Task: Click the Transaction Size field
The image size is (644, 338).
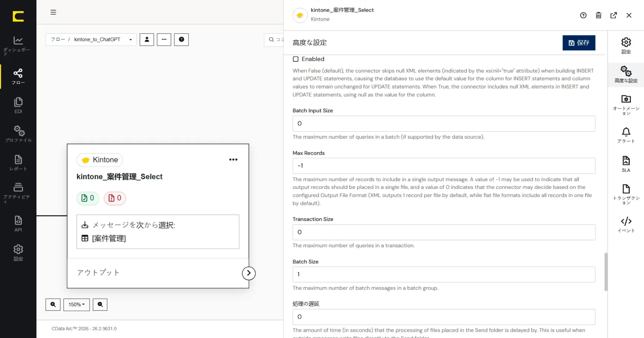Action: [444, 232]
